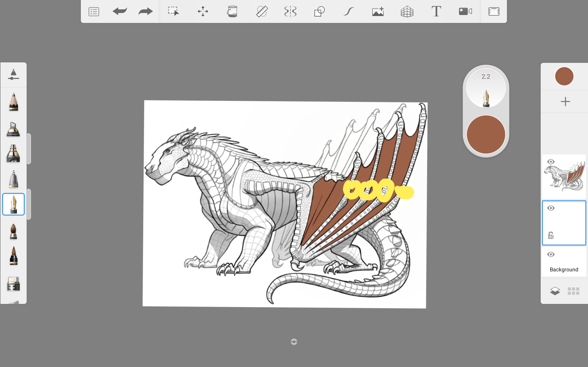This screenshot has width=588, height=367.
Task: Hide the selected middle layer
Action: [x=551, y=208]
